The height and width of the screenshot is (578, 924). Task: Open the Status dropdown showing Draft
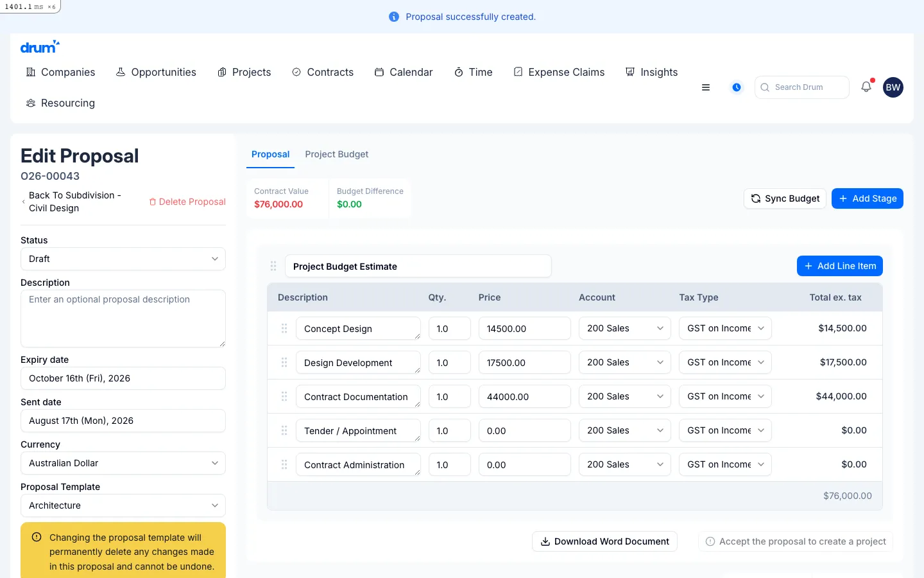coord(123,259)
